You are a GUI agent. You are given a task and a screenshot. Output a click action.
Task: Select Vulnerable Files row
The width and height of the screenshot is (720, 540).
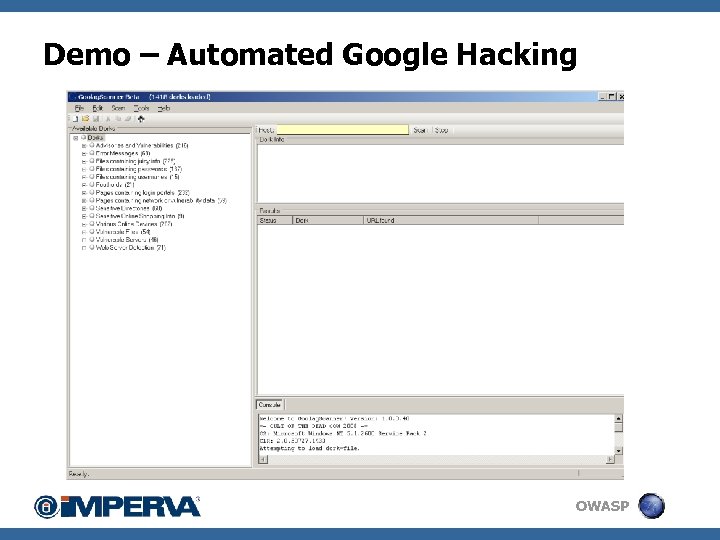(123, 232)
